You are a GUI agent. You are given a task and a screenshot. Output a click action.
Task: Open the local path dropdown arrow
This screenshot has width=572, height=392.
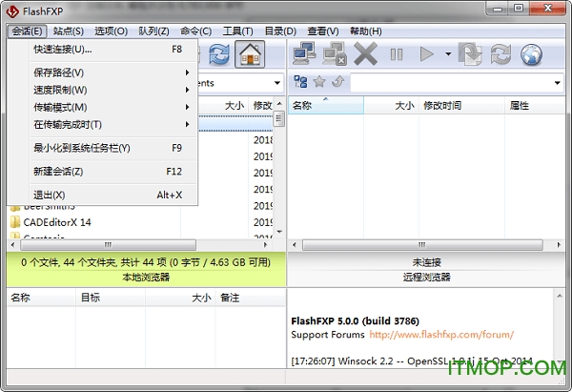coord(277,83)
